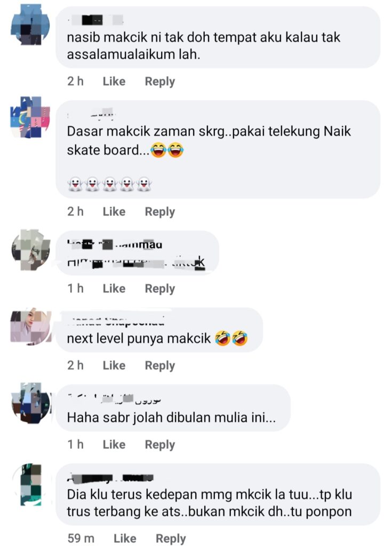
Task: Reply to the 'nasib makcik ni' comment
Action: pyautogui.click(x=160, y=82)
